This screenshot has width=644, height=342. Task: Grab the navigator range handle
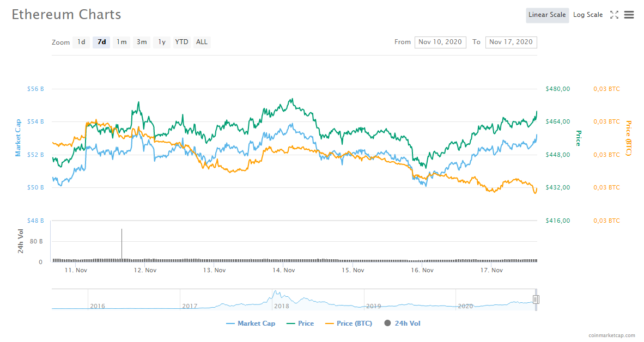(536, 300)
